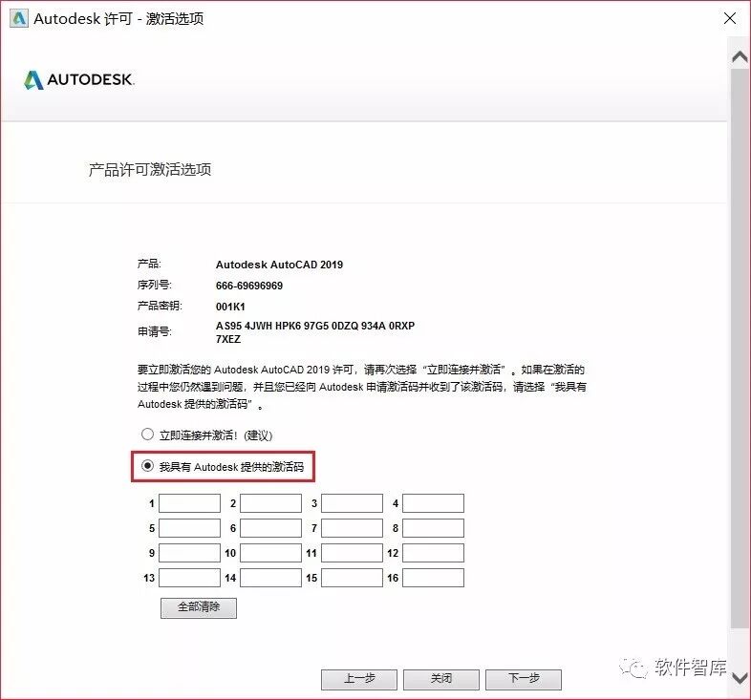Click activation code field 11

352,553
